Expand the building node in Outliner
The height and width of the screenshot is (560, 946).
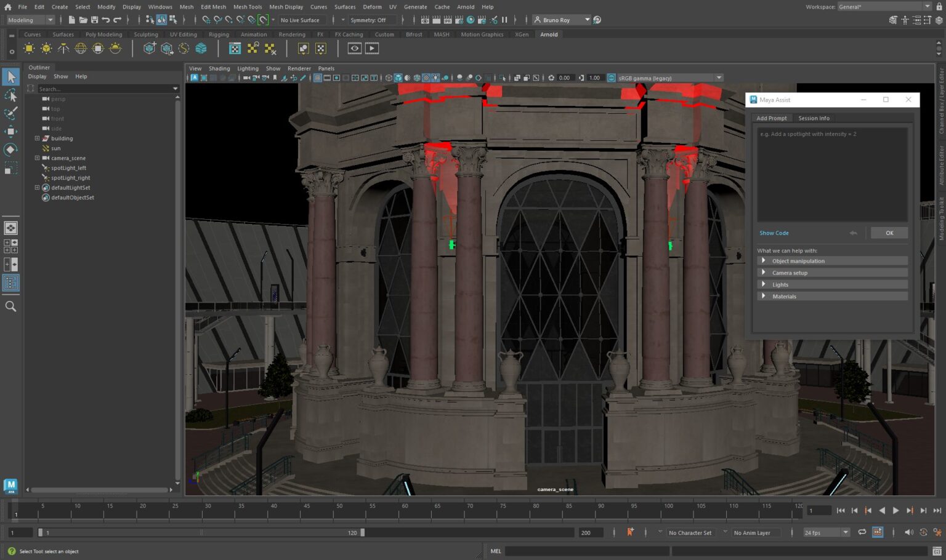point(37,138)
